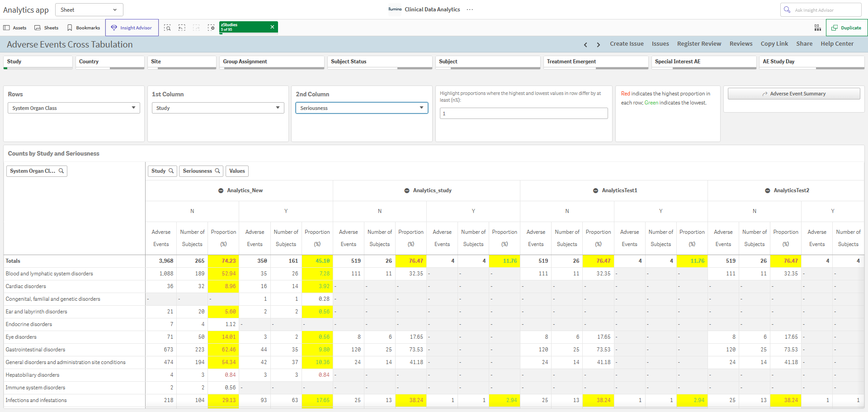Screen dimensions: 868x412
Task: Go to the next sheet
Action: click(598, 44)
